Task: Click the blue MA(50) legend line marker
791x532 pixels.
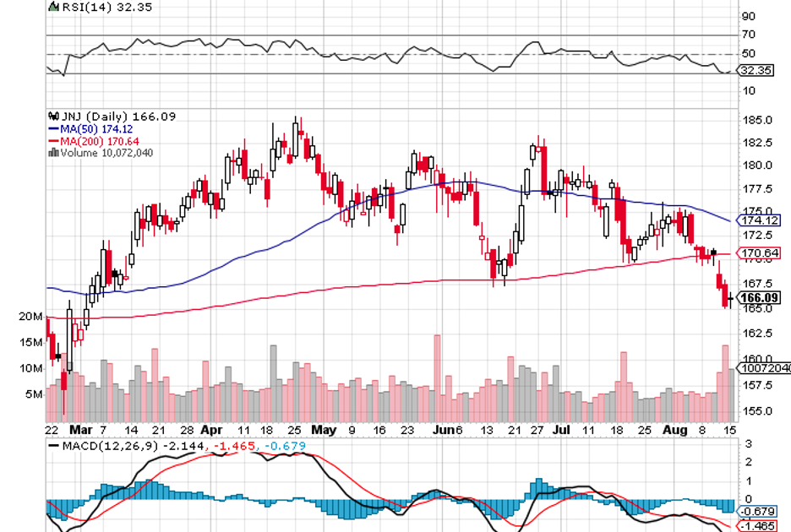Action: (52, 128)
